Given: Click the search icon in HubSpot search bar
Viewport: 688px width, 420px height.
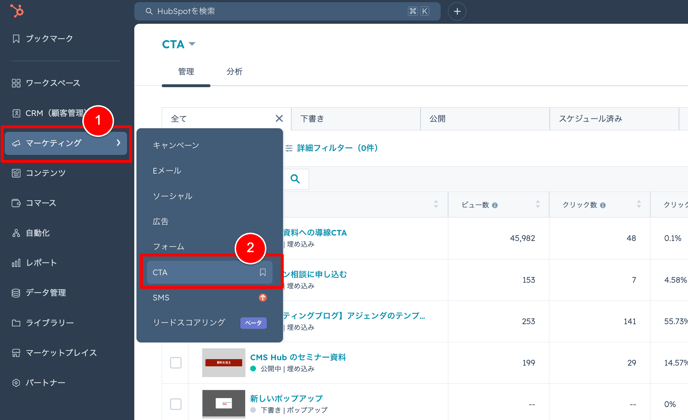Looking at the screenshot, I should point(149,11).
